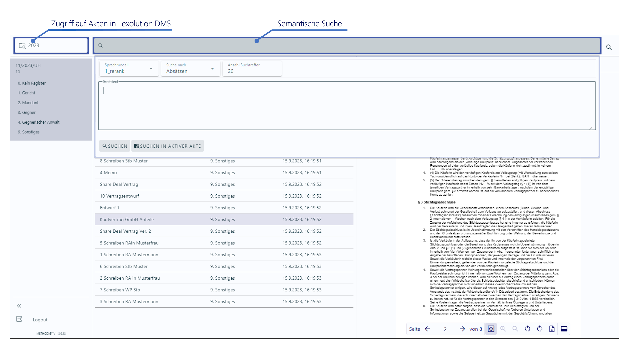Image resolution: width=644 pixels, height=362 pixels.
Task: Rotate the document counterclockwise
Action: pos(527,329)
